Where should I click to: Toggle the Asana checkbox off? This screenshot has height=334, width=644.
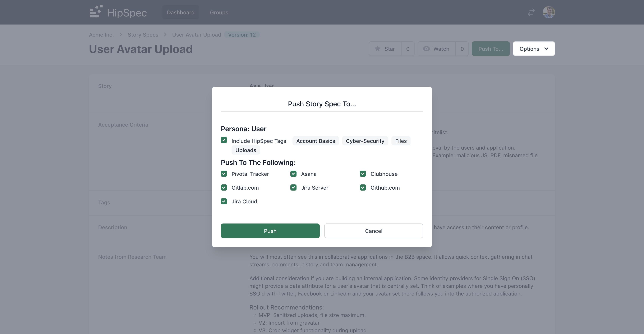pyautogui.click(x=293, y=174)
